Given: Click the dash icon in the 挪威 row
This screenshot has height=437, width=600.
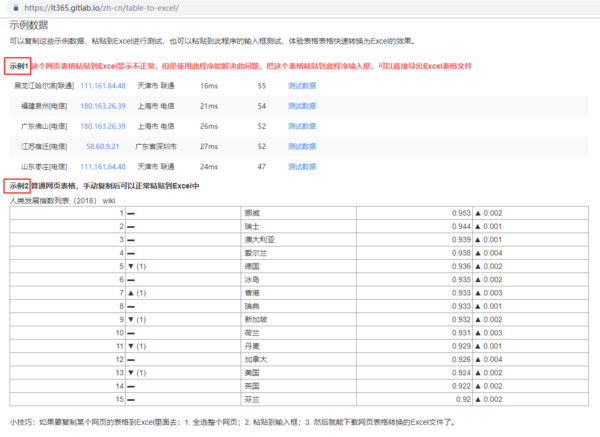Looking at the screenshot, I should tap(130, 214).
